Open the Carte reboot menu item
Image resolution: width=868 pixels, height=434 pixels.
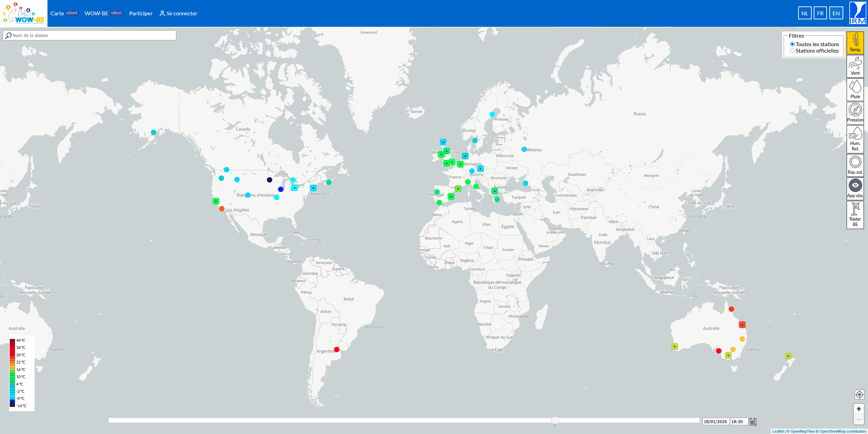tap(64, 14)
